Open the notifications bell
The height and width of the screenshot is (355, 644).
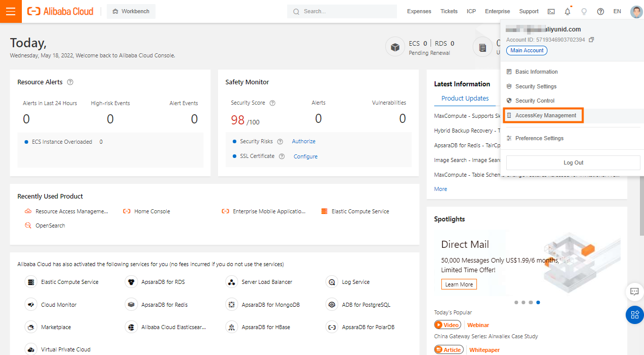(x=567, y=11)
